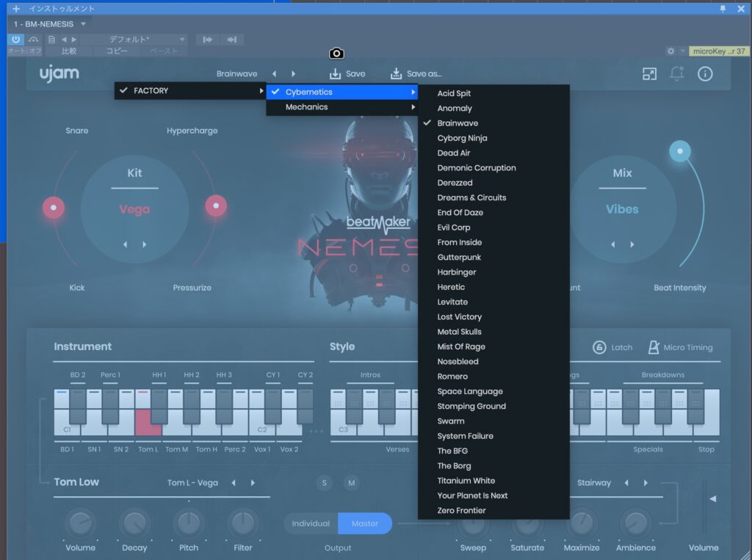Click the pin icon in title bar

[x=723, y=9]
